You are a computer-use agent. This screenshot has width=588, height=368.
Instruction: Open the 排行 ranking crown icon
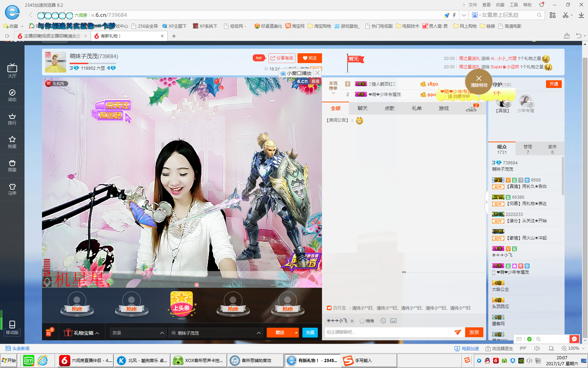pyautogui.click(x=12, y=119)
